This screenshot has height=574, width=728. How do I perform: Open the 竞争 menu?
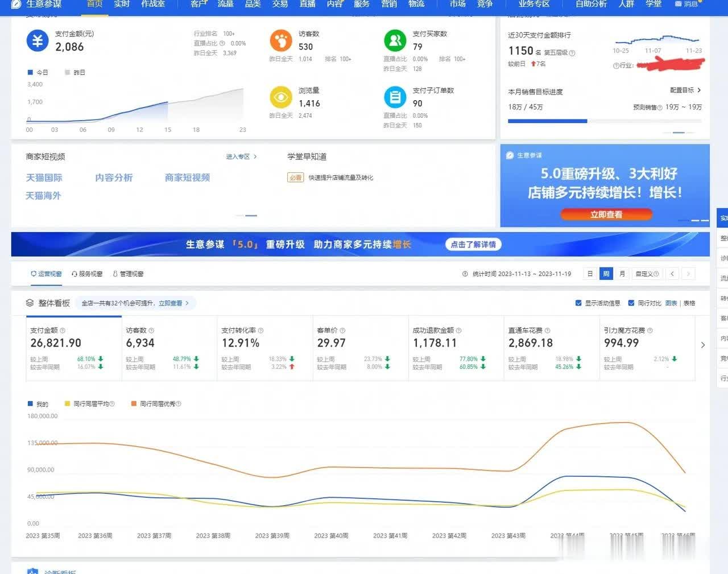[485, 4]
